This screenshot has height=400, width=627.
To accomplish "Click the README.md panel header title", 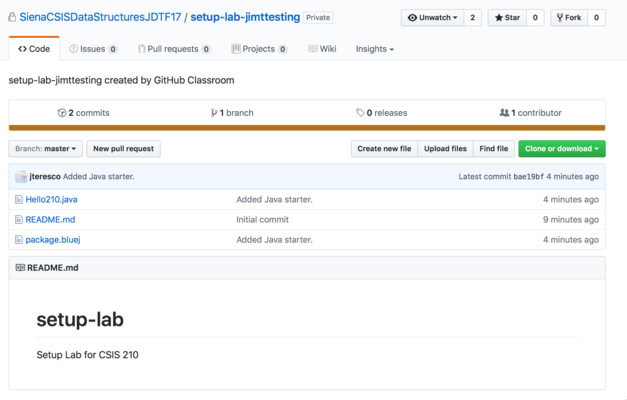I will tap(52, 268).
